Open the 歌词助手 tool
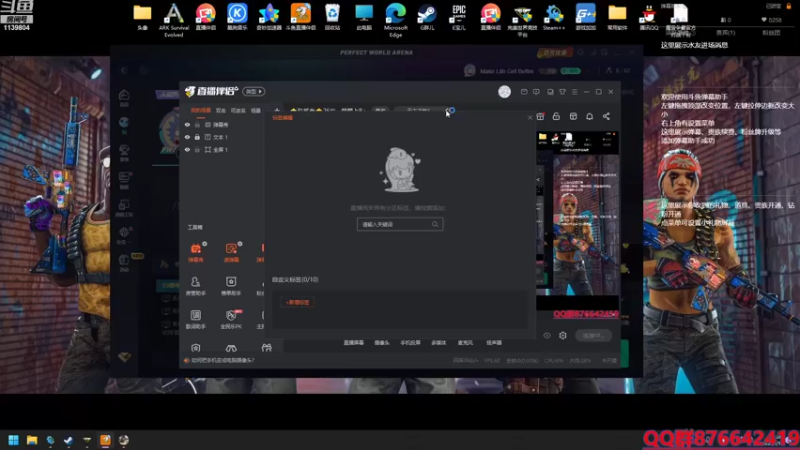The width and height of the screenshot is (800, 450). pos(196,319)
